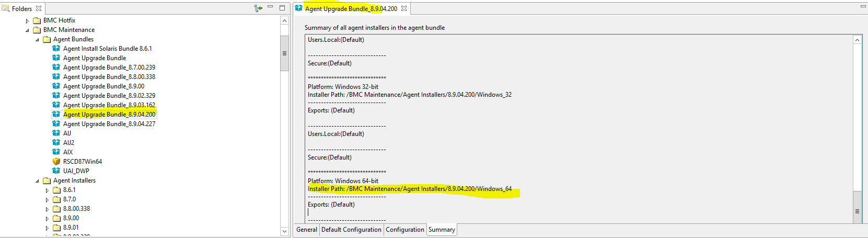Open the Default Configuration tab
The image size is (868, 238).
point(351,230)
